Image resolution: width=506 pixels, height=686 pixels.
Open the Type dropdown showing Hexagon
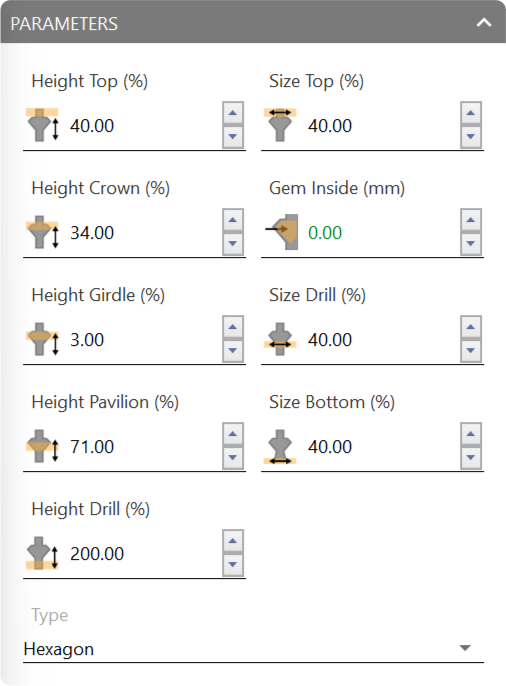tap(253, 648)
